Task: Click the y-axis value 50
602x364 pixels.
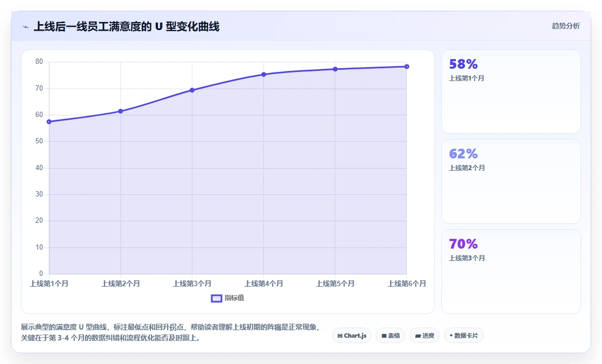Action: [39, 141]
